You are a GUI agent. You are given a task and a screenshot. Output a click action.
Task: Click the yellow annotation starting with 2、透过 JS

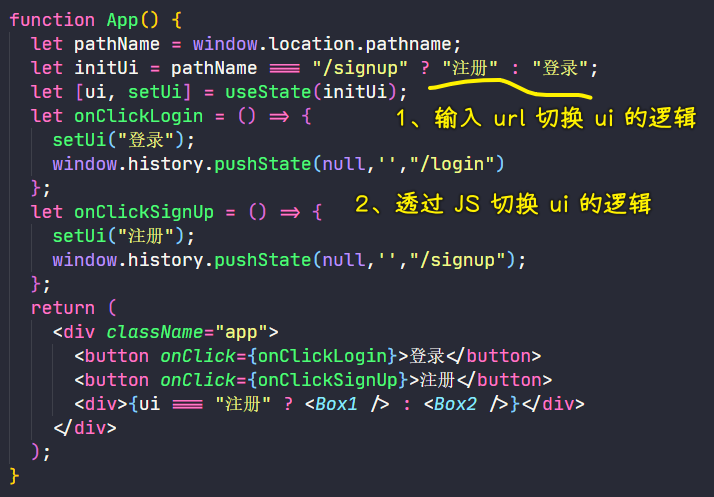click(503, 204)
